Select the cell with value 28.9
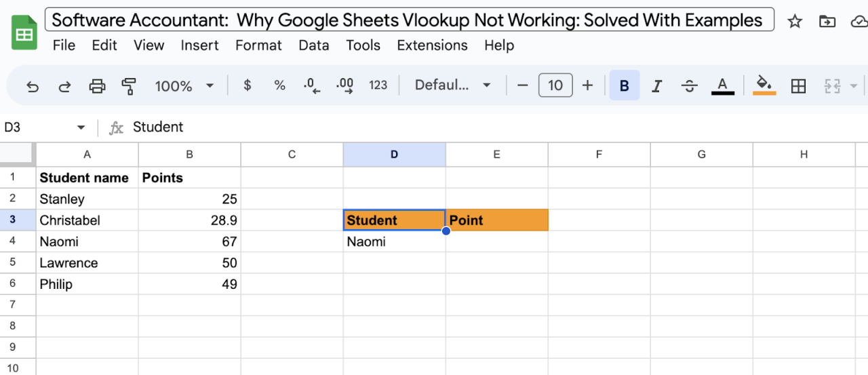The width and height of the screenshot is (868, 375). tap(190, 220)
